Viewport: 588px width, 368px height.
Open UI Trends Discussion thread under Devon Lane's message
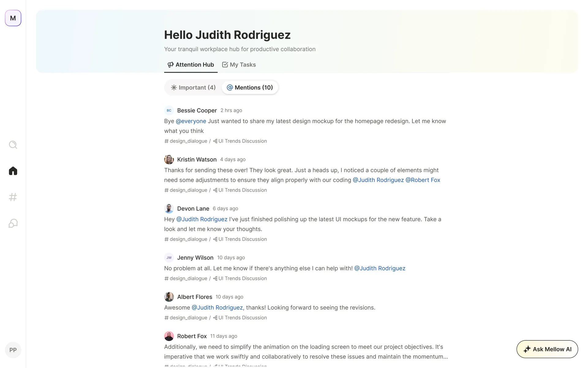click(x=240, y=239)
